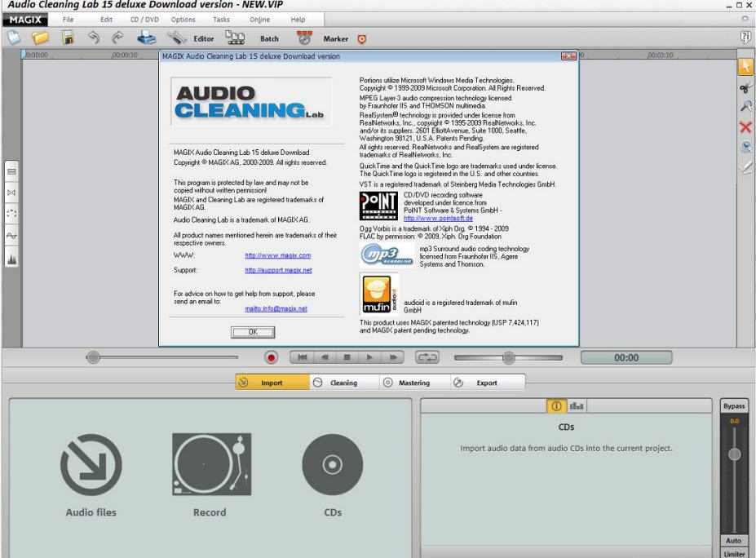The width and height of the screenshot is (756, 558).
Task: Open the File menu
Action: [x=68, y=20]
